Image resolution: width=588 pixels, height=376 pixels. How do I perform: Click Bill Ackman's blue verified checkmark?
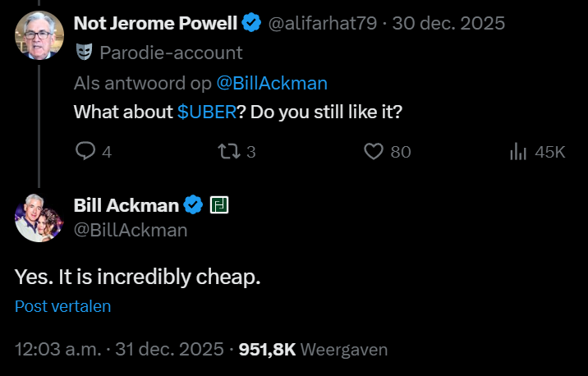point(193,204)
